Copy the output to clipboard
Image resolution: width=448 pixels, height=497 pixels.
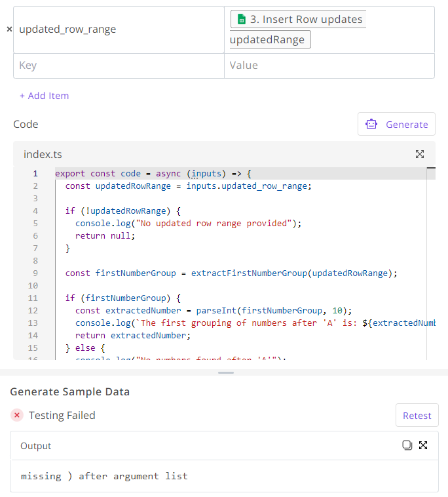(407, 445)
